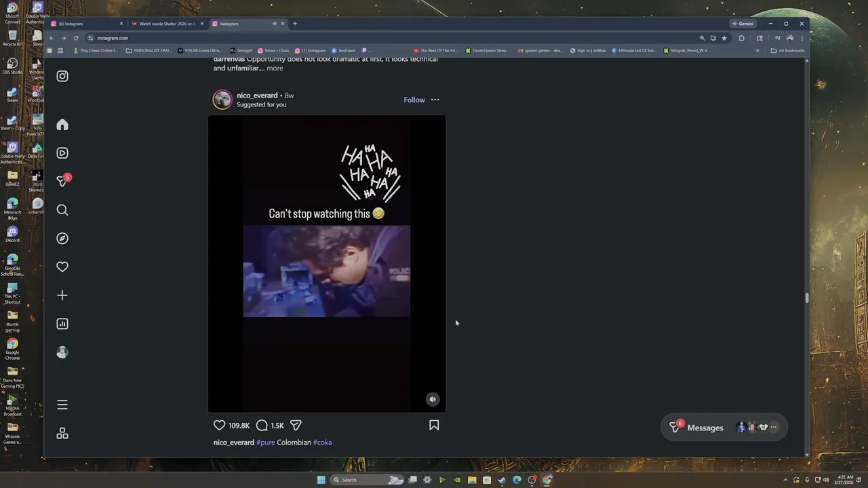
Task: Open the 'PERSONALITY TRAI...' bookmark folder
Action: click(149, 50)
